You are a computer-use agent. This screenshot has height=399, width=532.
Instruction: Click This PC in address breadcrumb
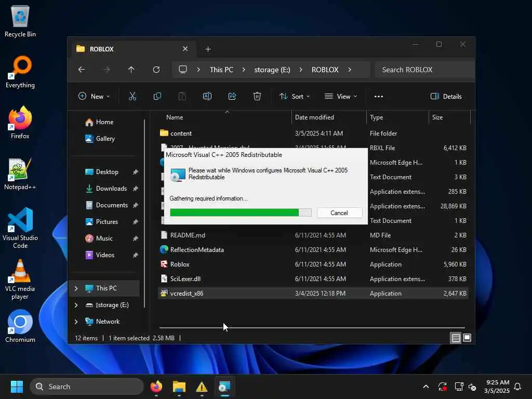click(221, 70)
